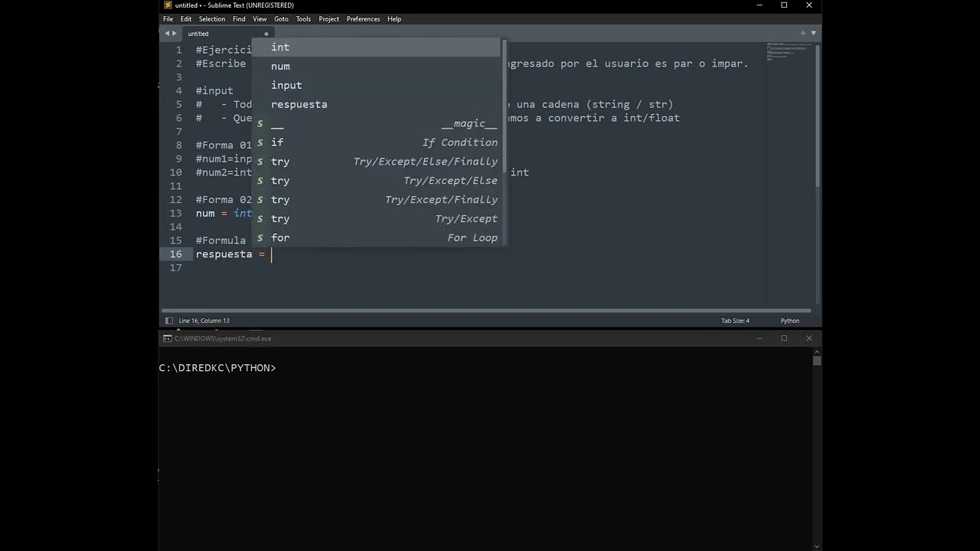Open the View menu

[x=260, y=19]
